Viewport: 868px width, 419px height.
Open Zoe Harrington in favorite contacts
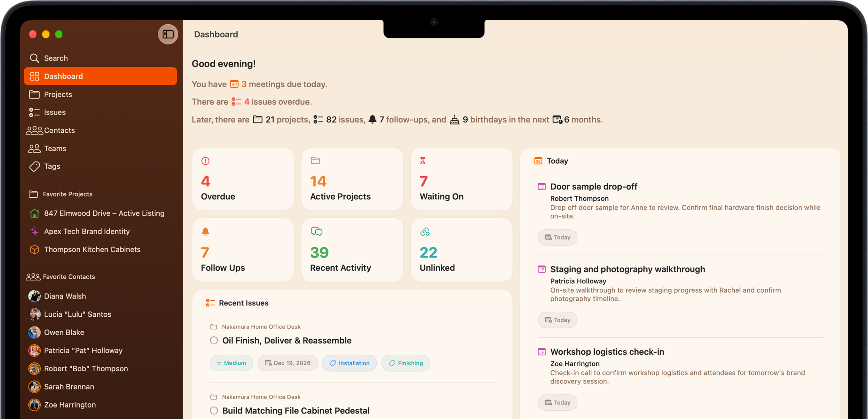point(100,405)
